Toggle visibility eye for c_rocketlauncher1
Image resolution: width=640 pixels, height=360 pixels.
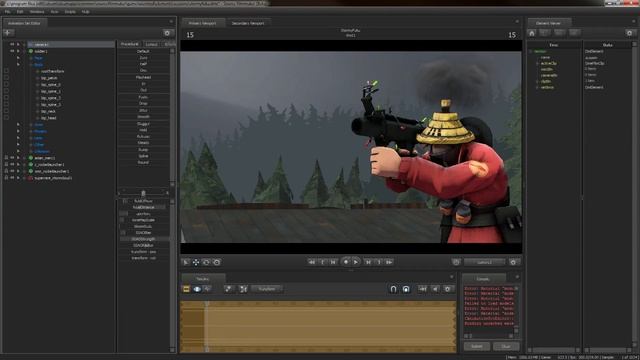(x=12, y=164)
